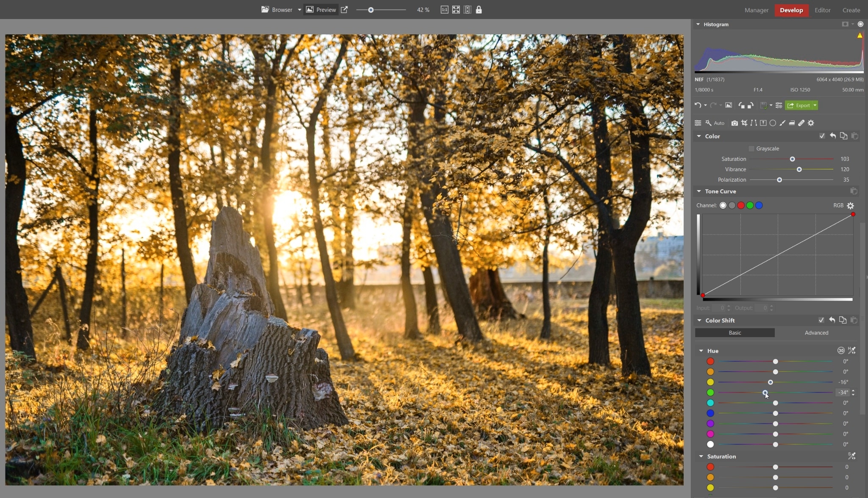This screenshot has width=868, height=498.
Task: Apply Auto enhancement magic wand
Action: pyautogui.click(x=715, y=123)
